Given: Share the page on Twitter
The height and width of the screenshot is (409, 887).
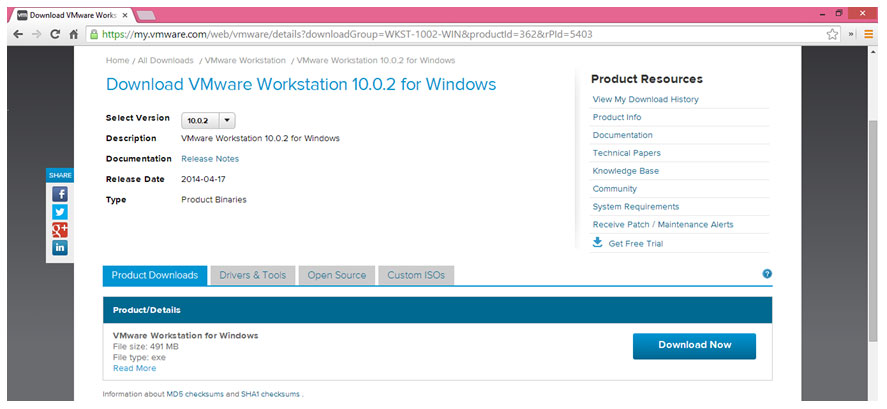Looking at the screenshot, I should (x=60, y=212).
